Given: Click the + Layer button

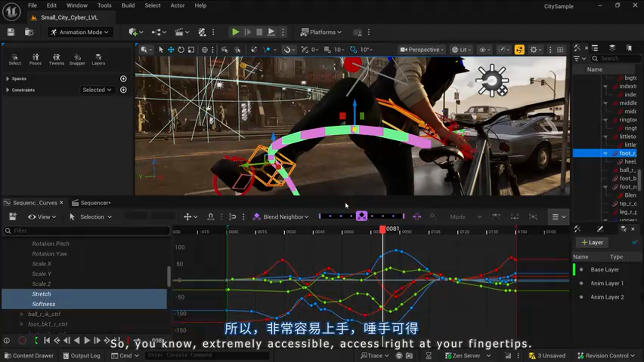Looking at the screenshot, I should (592, 242).
